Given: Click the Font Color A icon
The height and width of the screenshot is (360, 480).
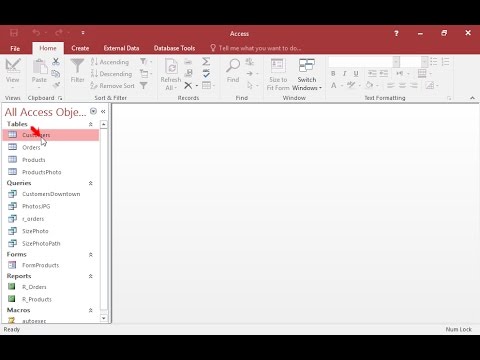Looking at the screenshot, I should 333,86.
